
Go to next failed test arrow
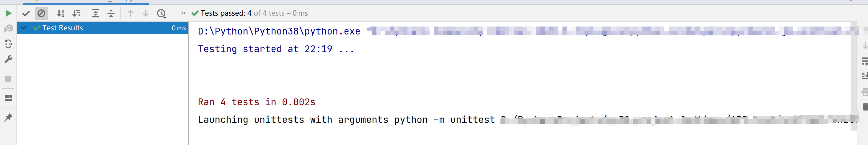(146, 14)
